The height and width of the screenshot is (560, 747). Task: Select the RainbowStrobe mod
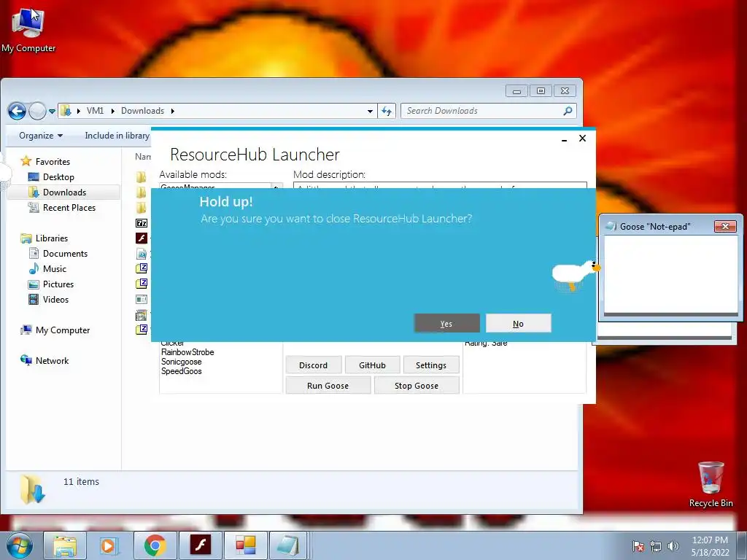pos(187,352)
